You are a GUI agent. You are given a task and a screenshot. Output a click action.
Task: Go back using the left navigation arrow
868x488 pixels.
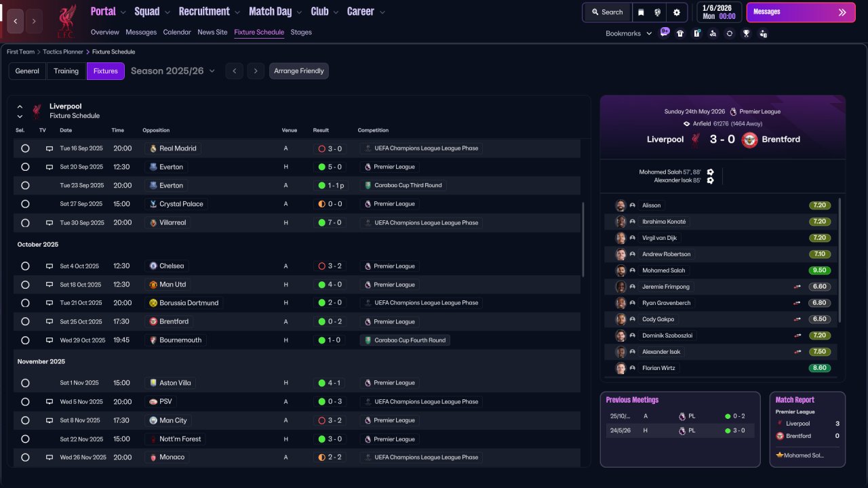[16, 21]
